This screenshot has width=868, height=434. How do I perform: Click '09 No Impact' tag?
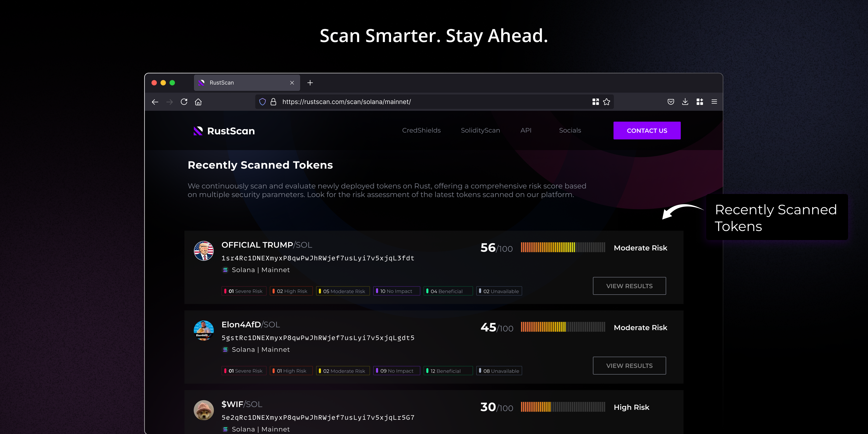coord(397,371)
